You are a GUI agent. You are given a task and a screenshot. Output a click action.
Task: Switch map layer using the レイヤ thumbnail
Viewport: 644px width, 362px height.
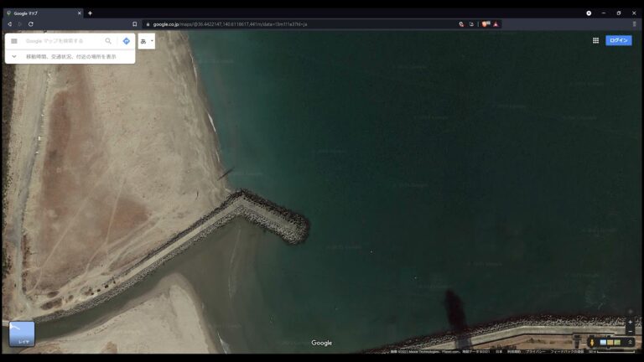[x=22, y=334]
